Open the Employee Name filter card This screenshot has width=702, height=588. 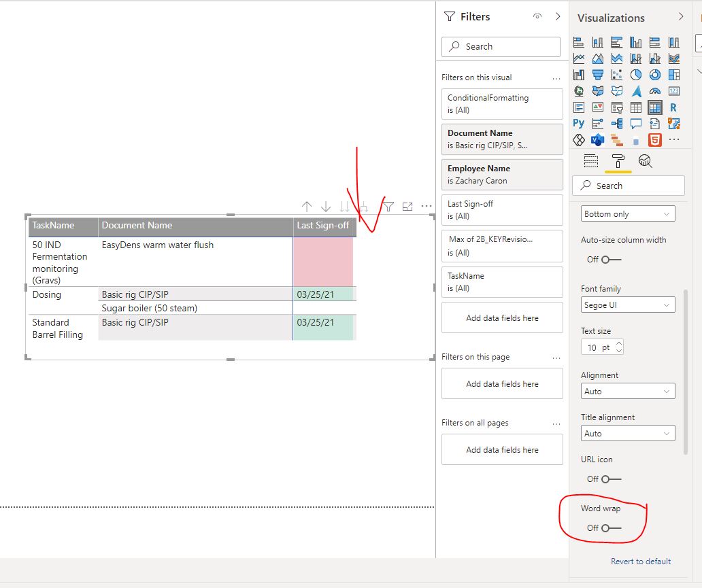[502, 175]
